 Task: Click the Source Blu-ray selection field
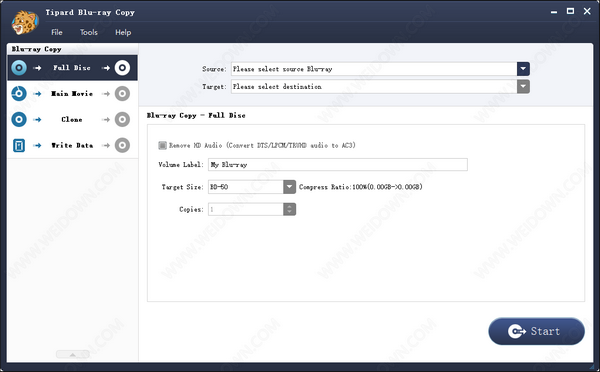coord(374,69)
